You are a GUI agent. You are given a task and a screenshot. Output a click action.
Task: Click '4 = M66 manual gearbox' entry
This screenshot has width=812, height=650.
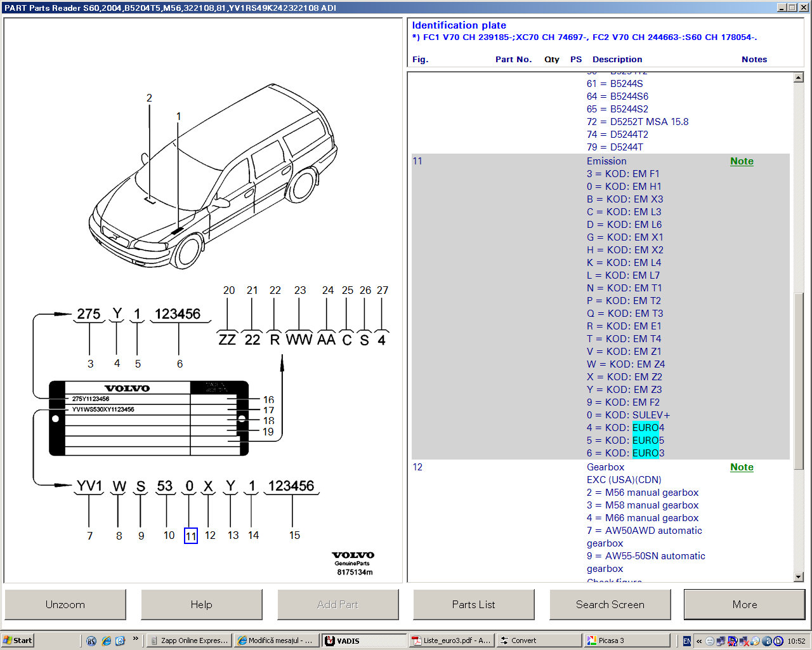coord(643,518)
